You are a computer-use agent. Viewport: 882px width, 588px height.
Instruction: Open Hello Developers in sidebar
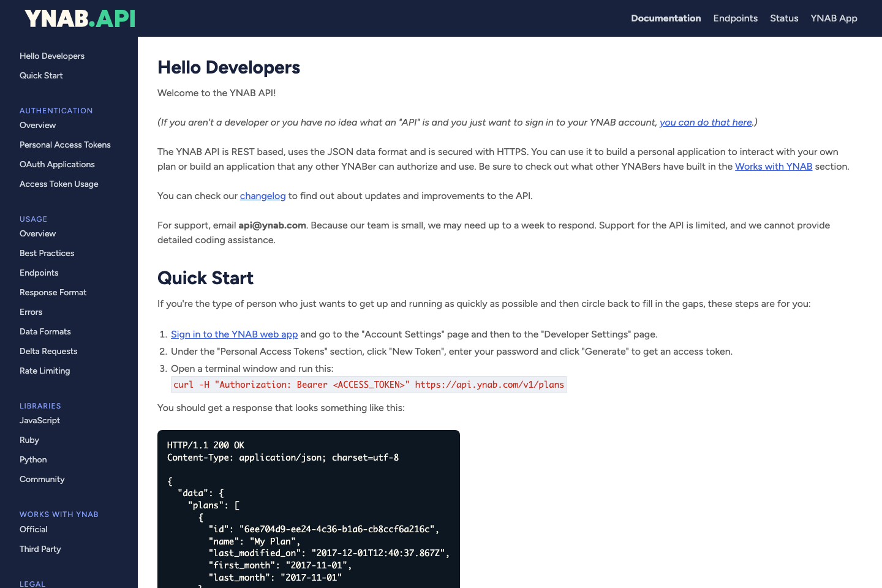[51, 56]
